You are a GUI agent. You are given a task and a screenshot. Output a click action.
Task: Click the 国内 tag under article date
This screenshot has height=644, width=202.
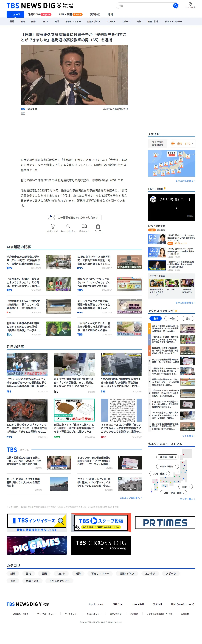pos(23,113)
